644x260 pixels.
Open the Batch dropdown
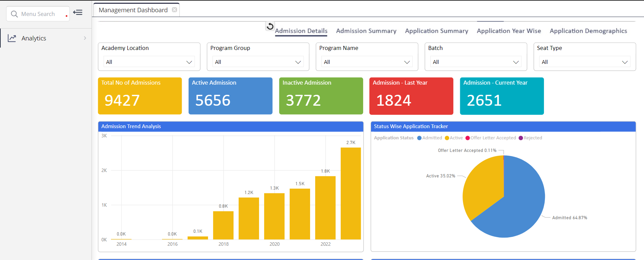coord(476,62)
